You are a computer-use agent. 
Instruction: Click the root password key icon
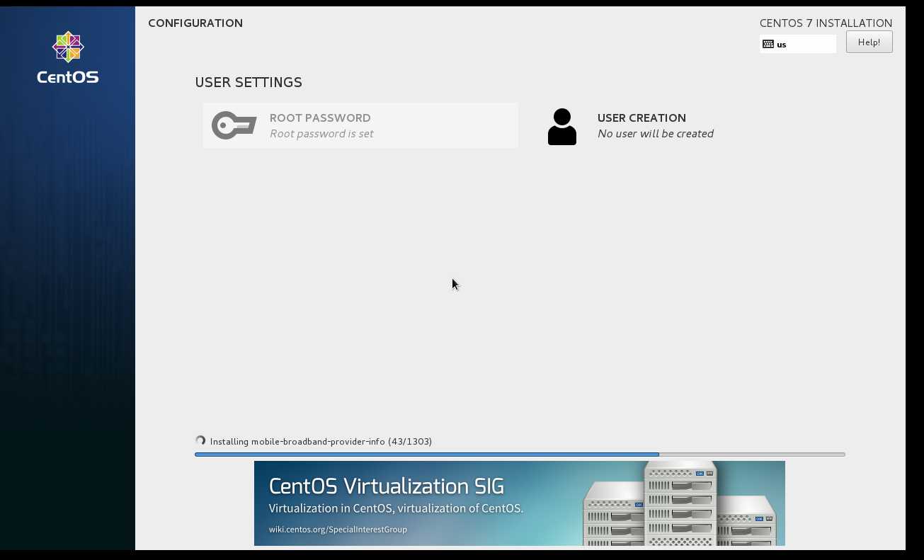(x=234, y=125)
